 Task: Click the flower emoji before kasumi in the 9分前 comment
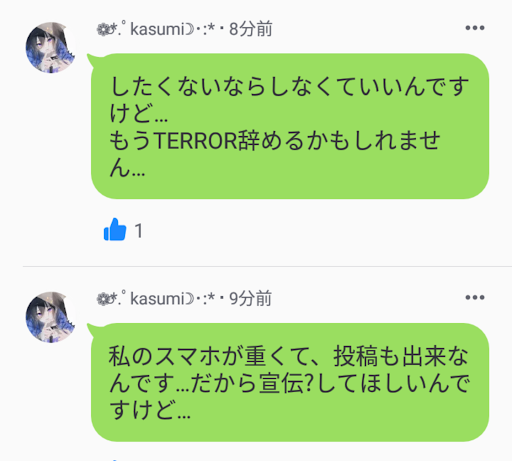pyautogui.click(x=102, y=299)
